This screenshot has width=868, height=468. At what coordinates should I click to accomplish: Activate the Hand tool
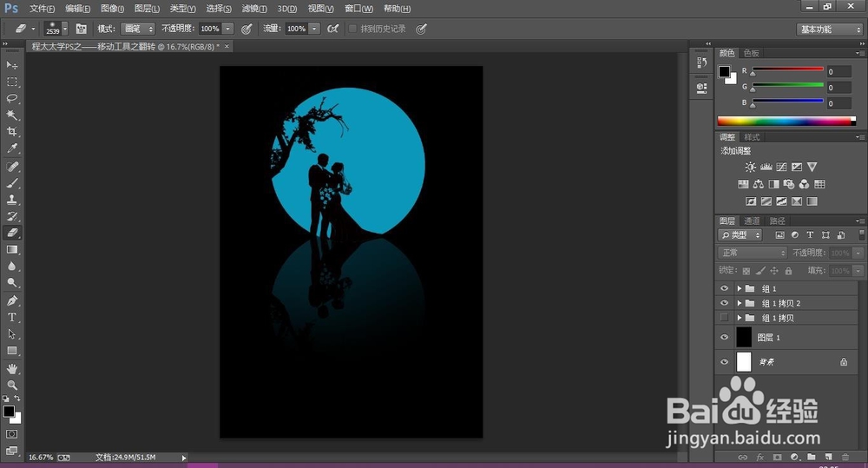pos(12,368)
